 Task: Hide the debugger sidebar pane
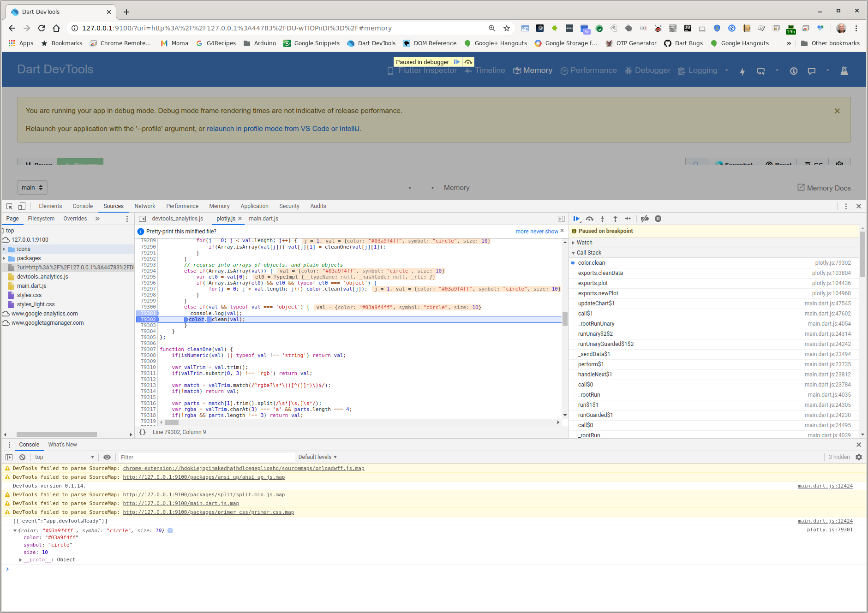click(561, 219)
